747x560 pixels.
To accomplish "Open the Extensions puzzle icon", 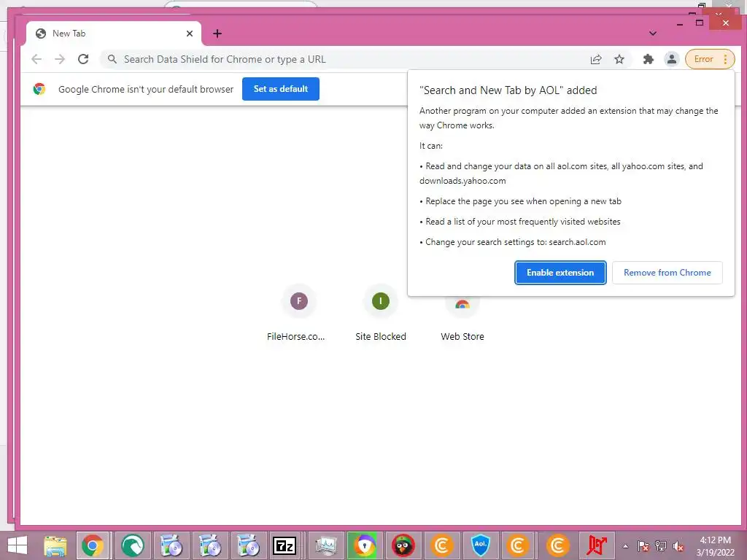I will [649, 59].
